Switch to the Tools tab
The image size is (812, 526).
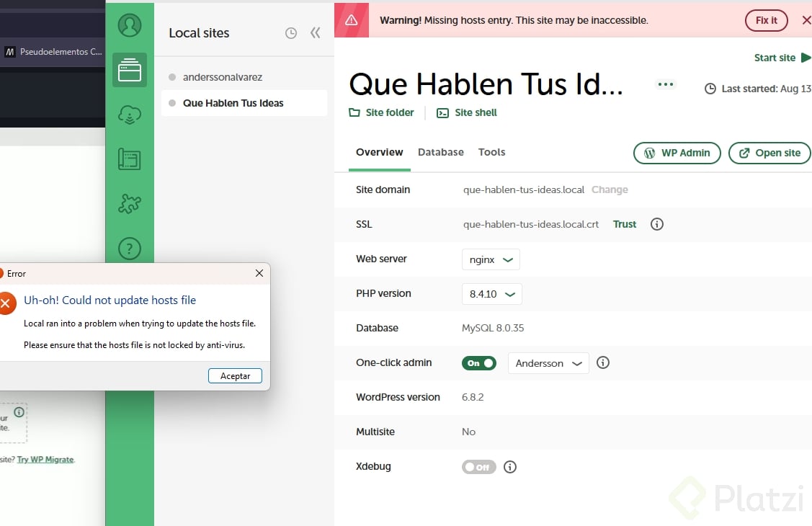click(491, 152)
